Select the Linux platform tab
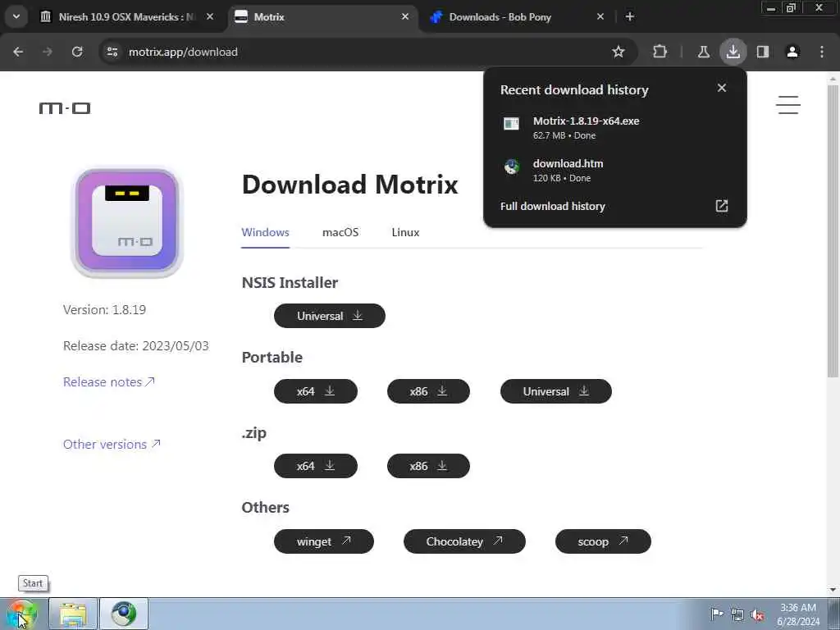The width and height of the screenshot is (840, 630). click(405, 232)
